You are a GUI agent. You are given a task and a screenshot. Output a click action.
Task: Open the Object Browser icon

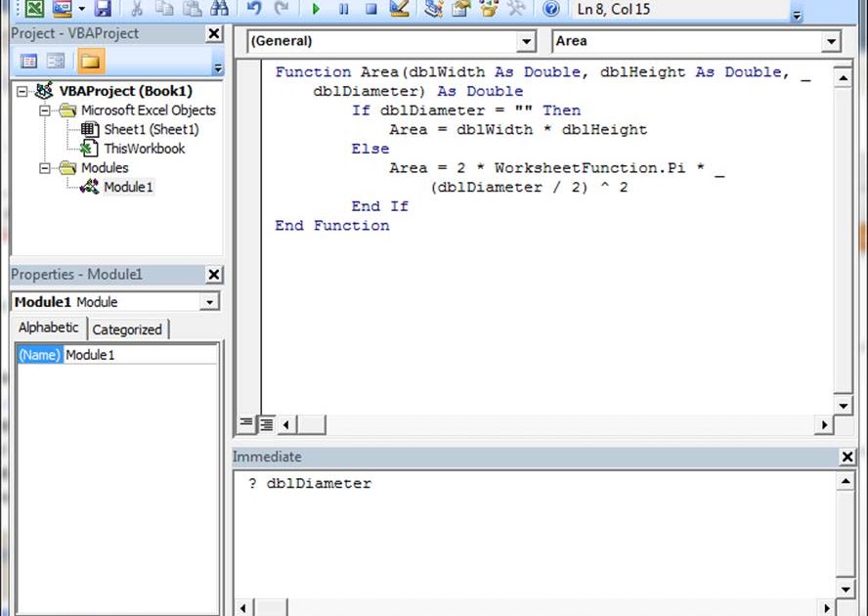(x=488, y=9)
